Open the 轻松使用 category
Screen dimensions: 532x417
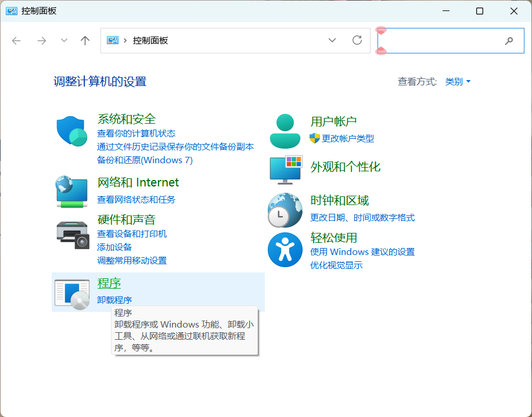coord(333,238)
